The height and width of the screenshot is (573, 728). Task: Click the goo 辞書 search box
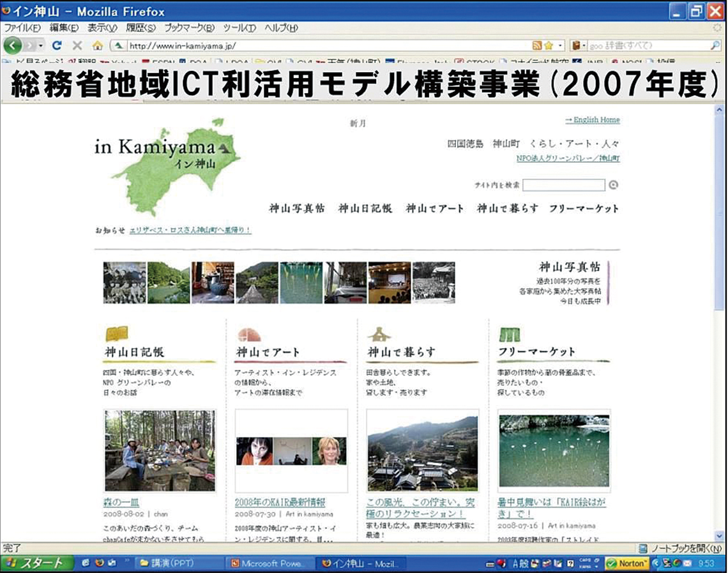coord(649,45)
